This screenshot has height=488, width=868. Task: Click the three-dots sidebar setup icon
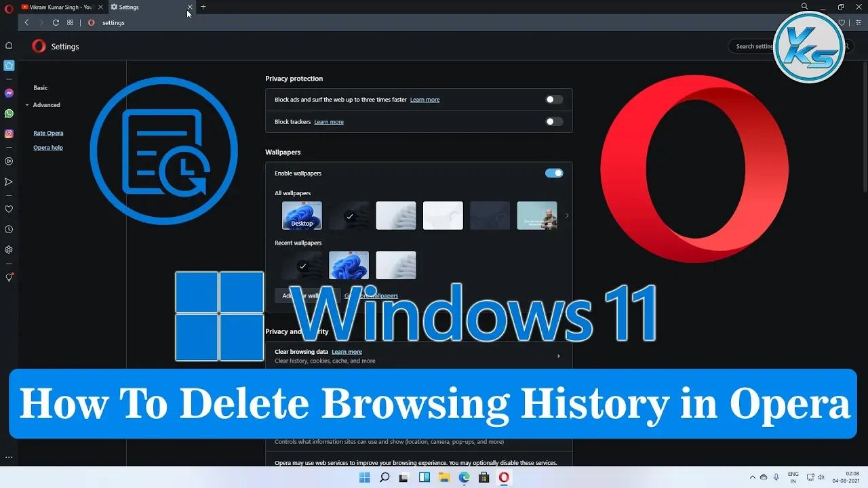coord(9,457)
